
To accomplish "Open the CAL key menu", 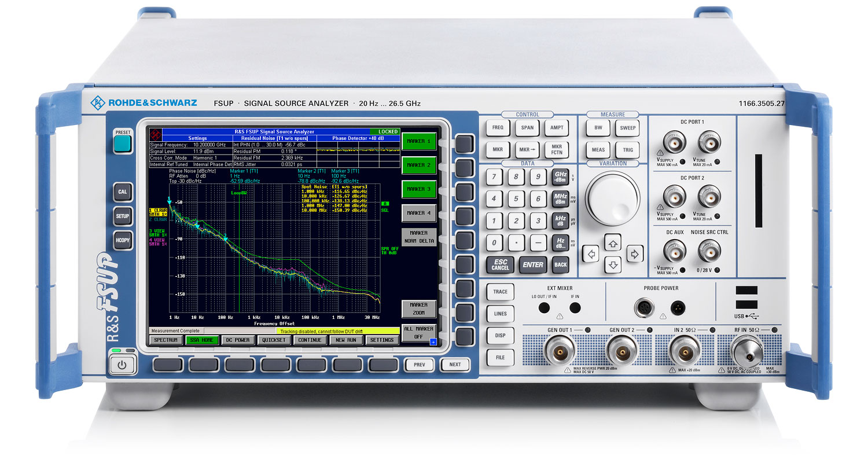I will click(123, 192).
